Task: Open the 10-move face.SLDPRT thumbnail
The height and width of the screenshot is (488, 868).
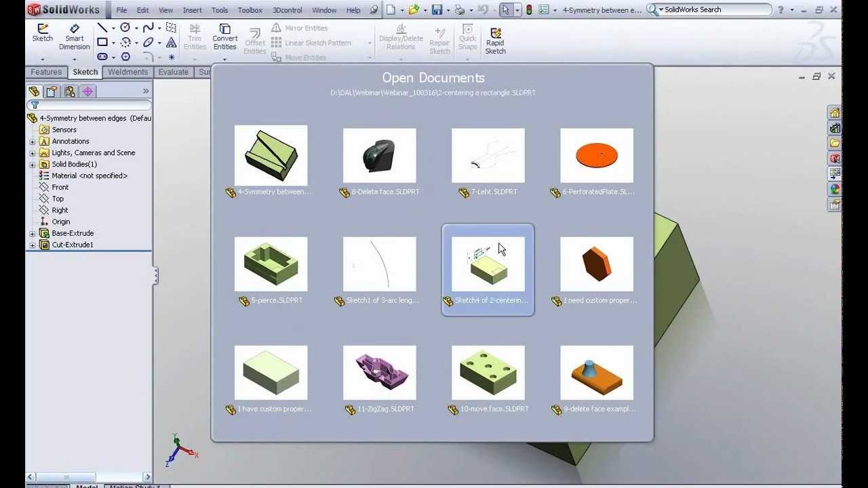Action: click(488, 372)
